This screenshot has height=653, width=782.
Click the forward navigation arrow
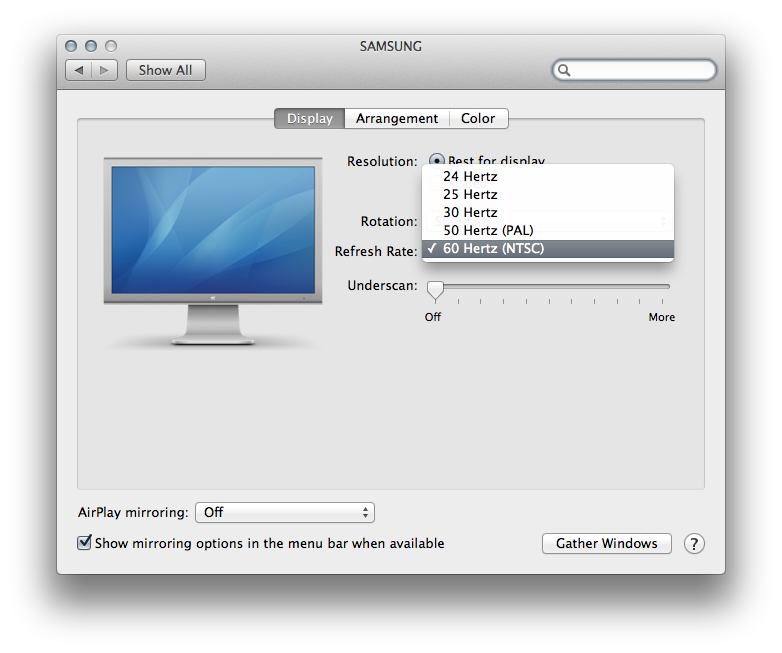point(105,70)
